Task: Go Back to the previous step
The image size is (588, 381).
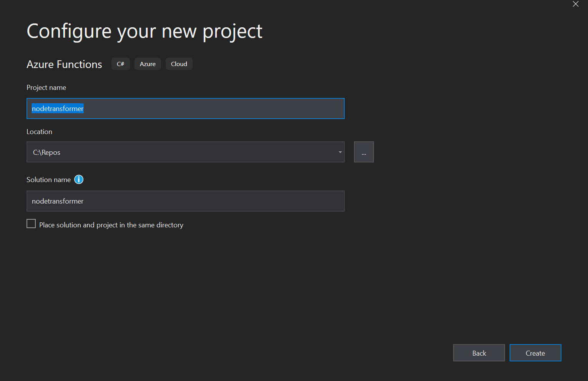Action: (x=479, y=353)
